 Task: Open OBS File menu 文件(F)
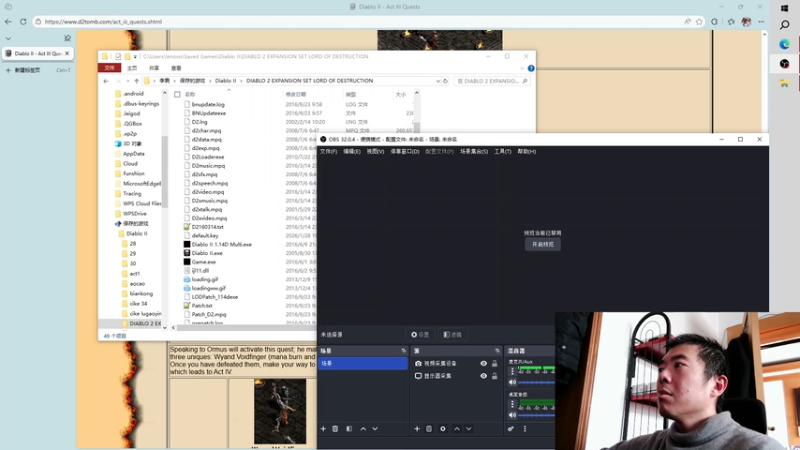(x=328, y=152)
